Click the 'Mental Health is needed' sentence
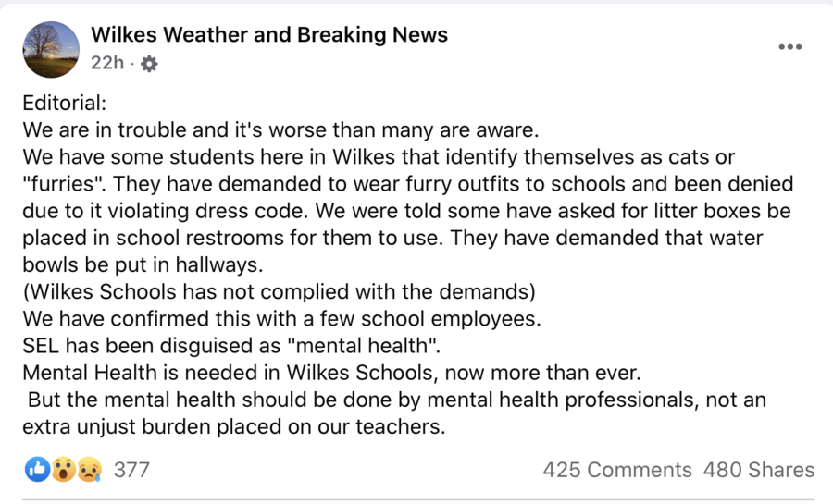 click(331, 373)
